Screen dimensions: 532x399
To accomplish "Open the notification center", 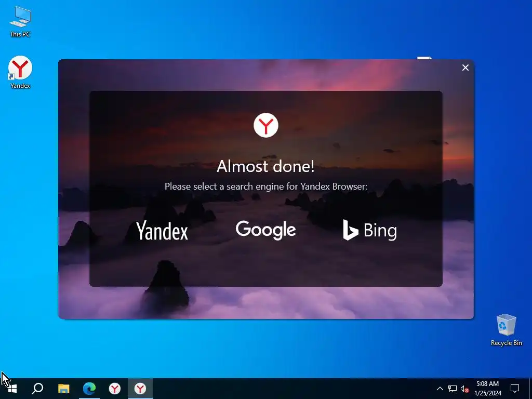I will click(x=515, y=389).
